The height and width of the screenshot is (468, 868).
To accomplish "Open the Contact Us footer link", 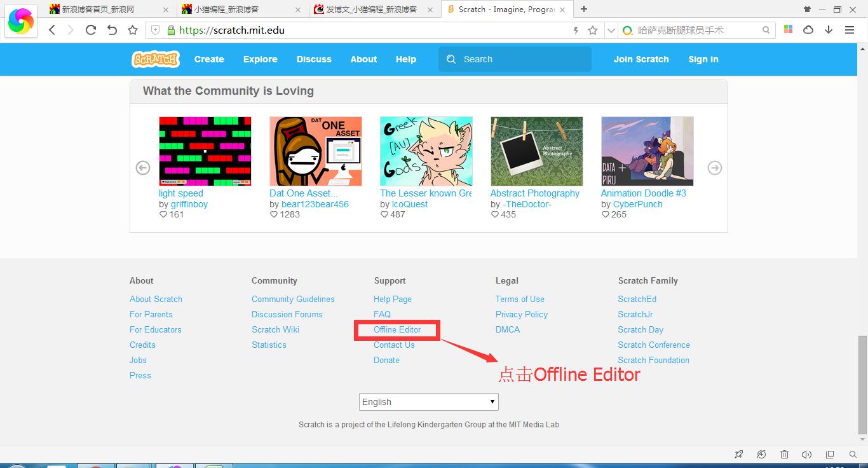I will coord(394,345).
